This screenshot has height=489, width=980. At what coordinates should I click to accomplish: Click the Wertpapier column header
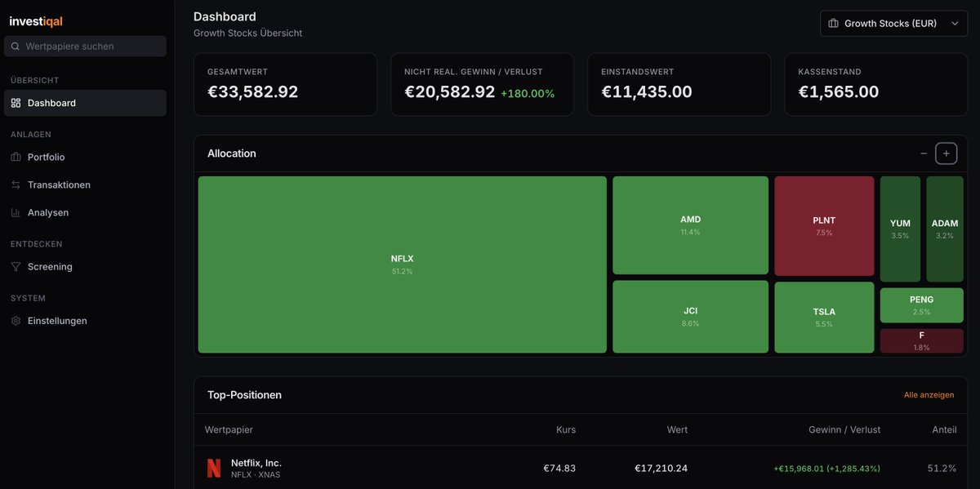point(229,429)
